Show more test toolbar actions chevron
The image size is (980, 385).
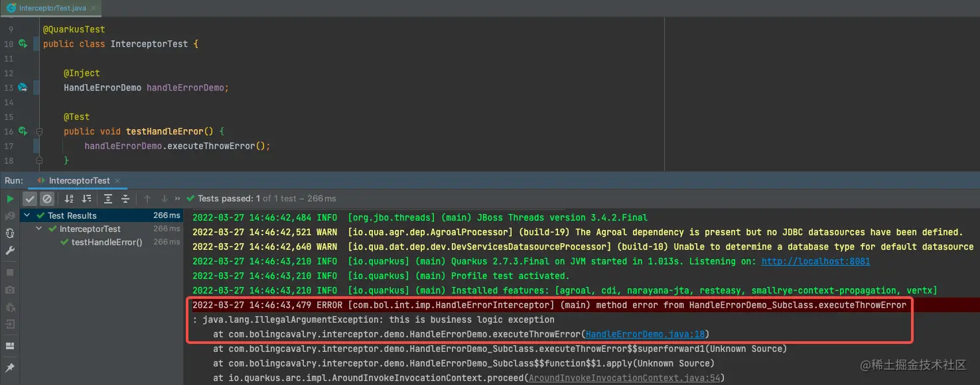[x=178, y=199]
